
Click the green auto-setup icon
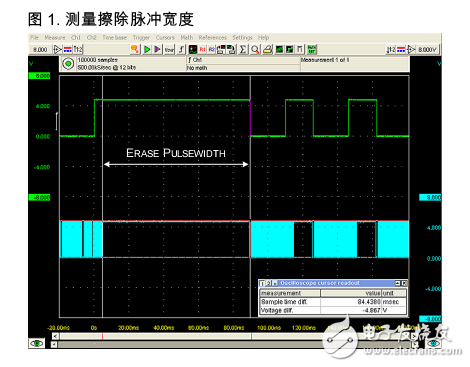coord(312,50)
